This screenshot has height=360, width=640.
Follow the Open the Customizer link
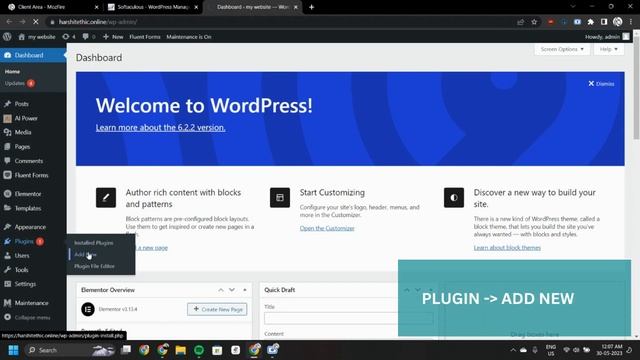[x=327, y=228]
